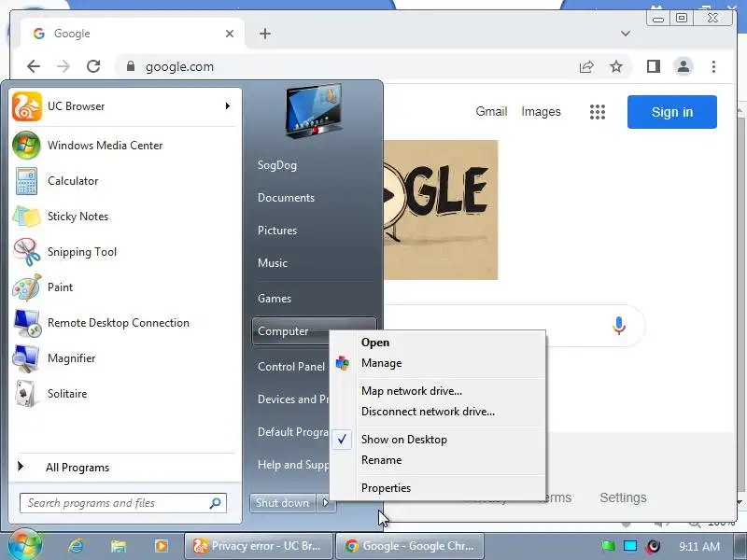Open Internet Explorer from taskbar

point(76,546)
